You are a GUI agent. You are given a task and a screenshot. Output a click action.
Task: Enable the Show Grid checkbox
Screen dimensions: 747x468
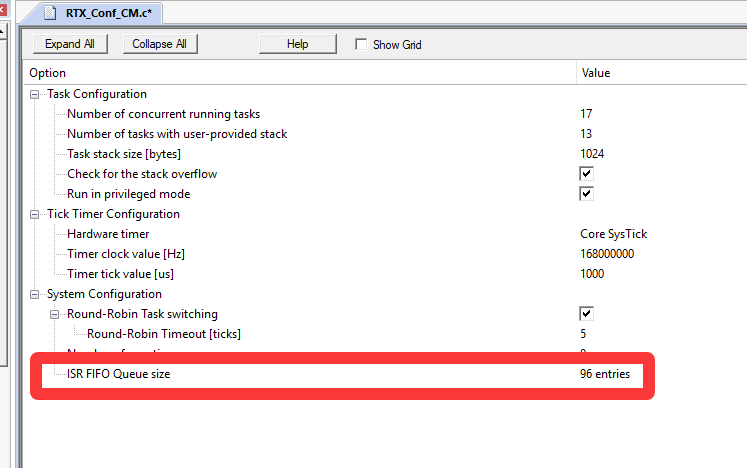362,45
